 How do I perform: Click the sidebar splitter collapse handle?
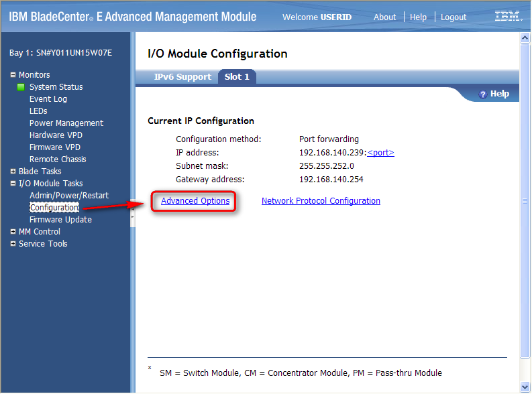(x=133, y=213)
